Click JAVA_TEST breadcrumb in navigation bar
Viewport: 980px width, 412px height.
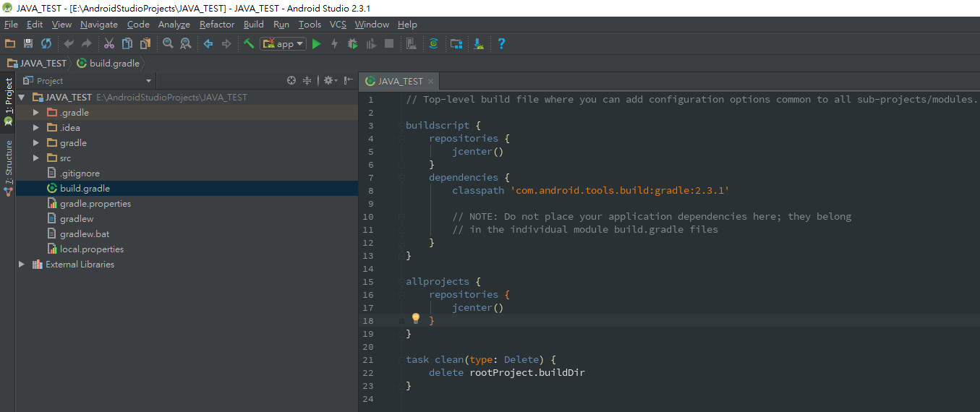tap(36, 63)
